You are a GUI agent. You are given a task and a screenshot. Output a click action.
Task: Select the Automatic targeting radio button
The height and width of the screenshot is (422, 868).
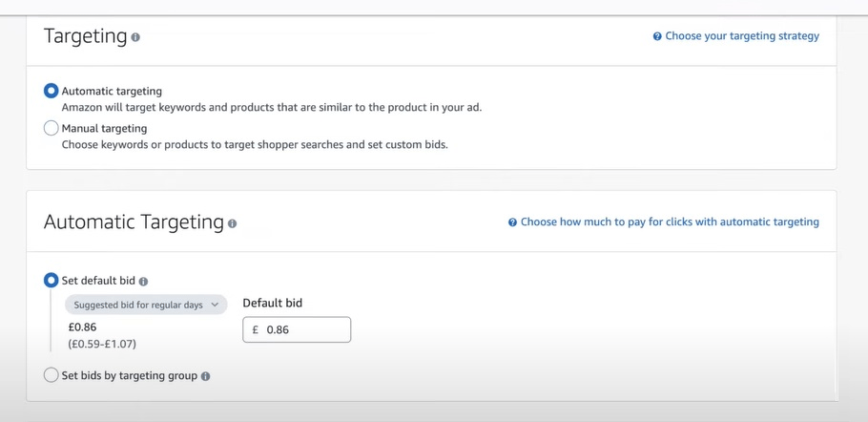tap(52, 91)
